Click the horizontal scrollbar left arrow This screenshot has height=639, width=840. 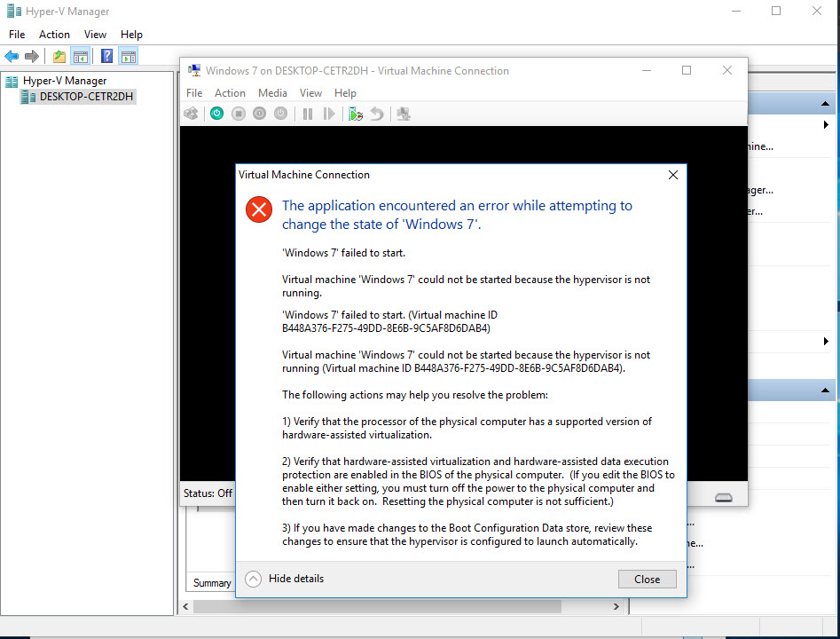(186, 606)
